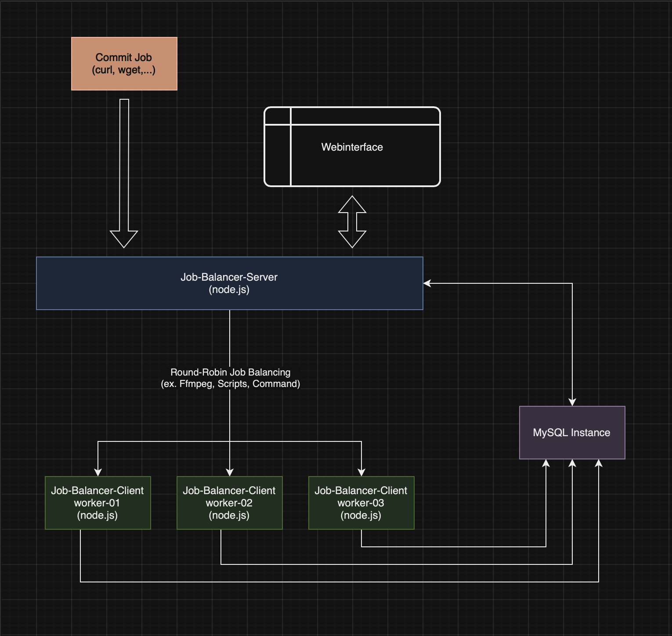Click the worker-01 client box

tap(98, 503)
